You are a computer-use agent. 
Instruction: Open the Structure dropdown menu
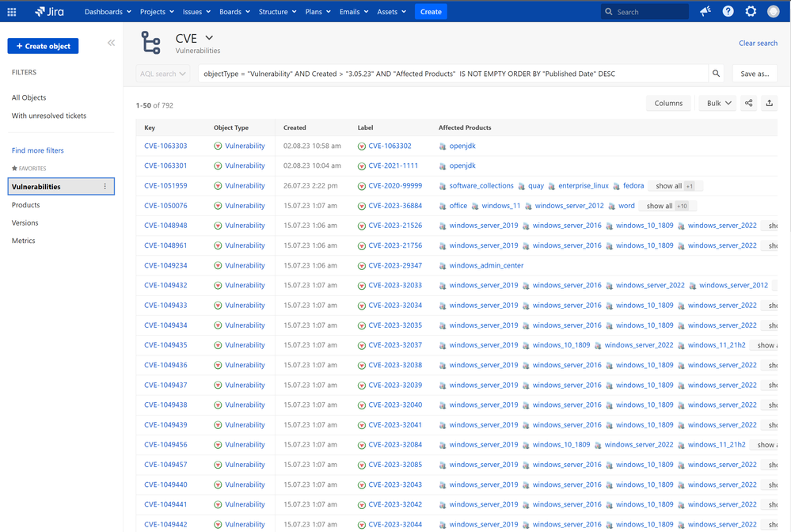pyautogui.click(x=277, y=12)
